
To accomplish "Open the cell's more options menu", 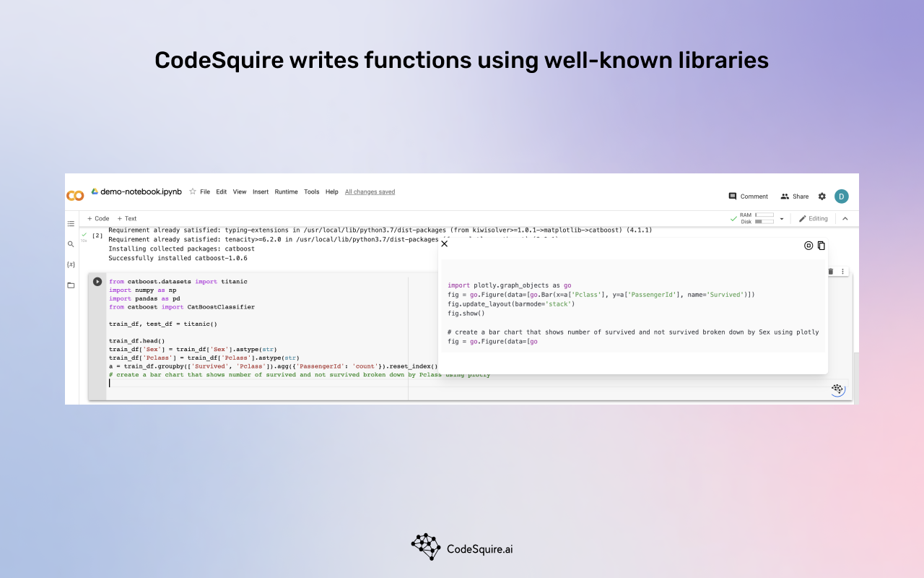I will 842,272.
